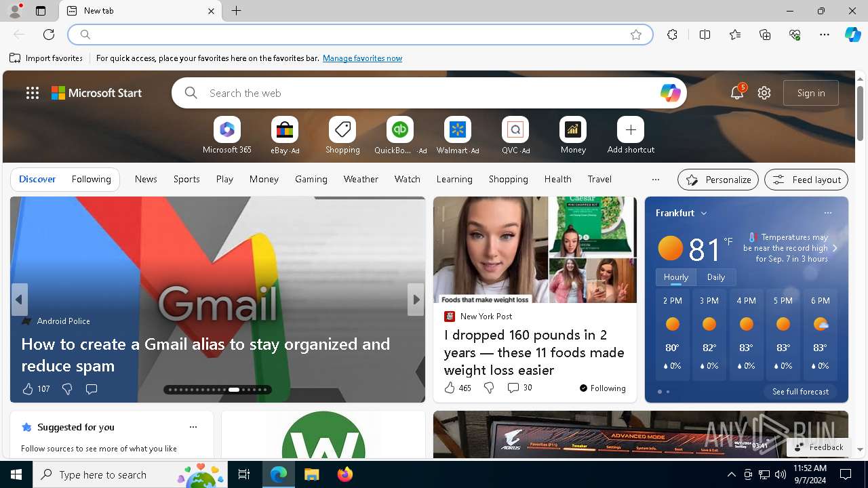Toggle Split screen in Edge toolbar
Viewport: 868px width, 488px height.
pos(705,35)
